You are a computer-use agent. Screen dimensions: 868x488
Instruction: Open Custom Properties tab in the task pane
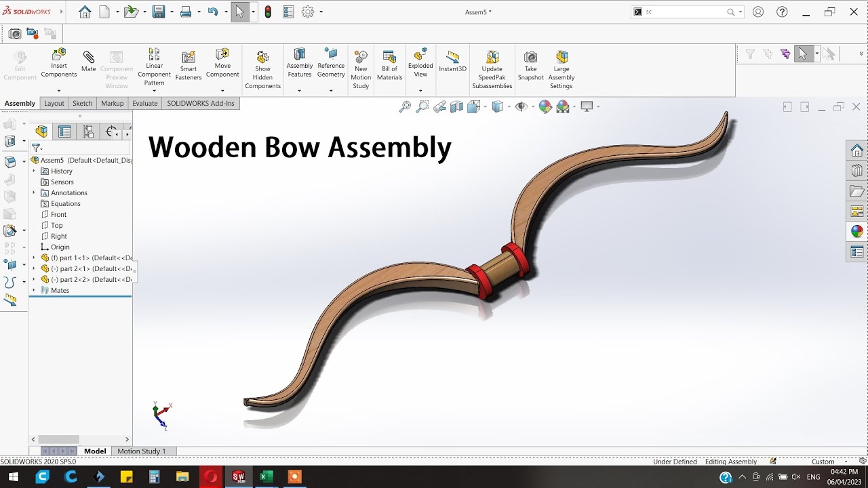click(857, 252)
